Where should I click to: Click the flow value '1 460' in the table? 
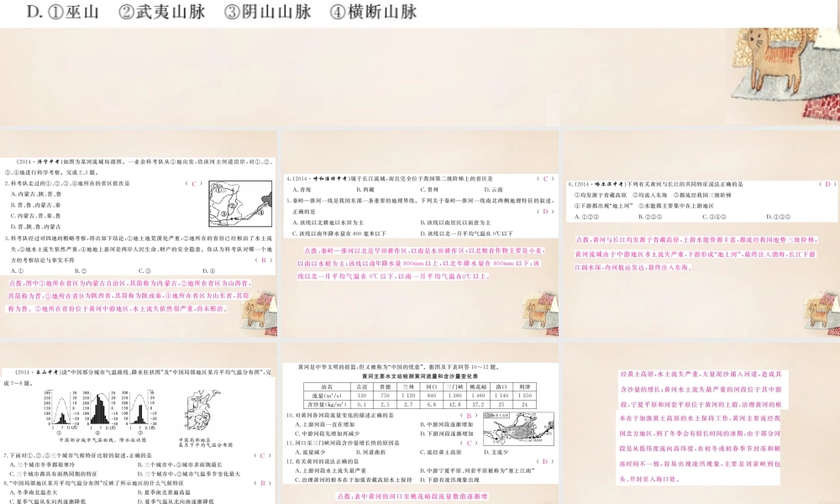click(478, 396)
